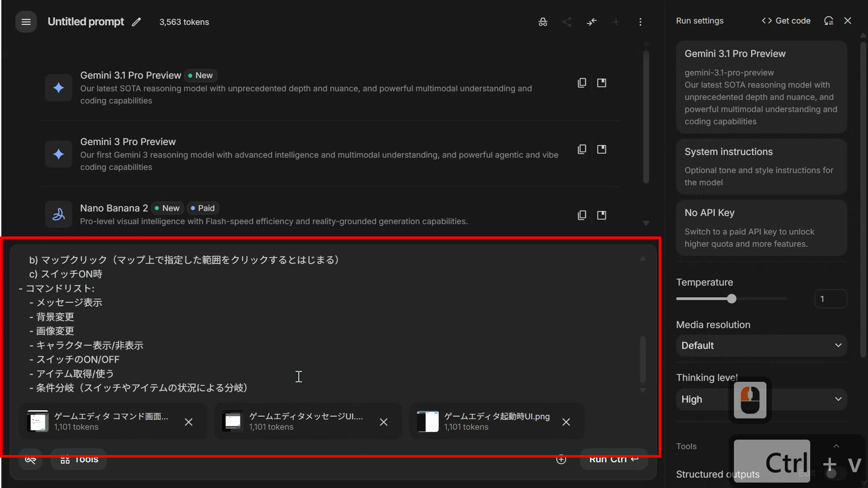Place cursor on the スイッチのON/OFF line
This screenshot has height=488, width=868.
[x=78, y=360]
